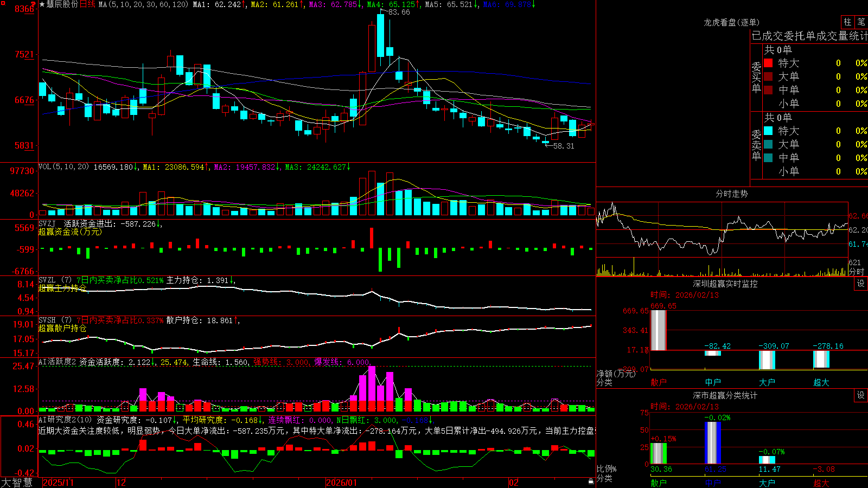
Task: Click the 669.65 散户 bar in real-time monitor
Action: 658,330
